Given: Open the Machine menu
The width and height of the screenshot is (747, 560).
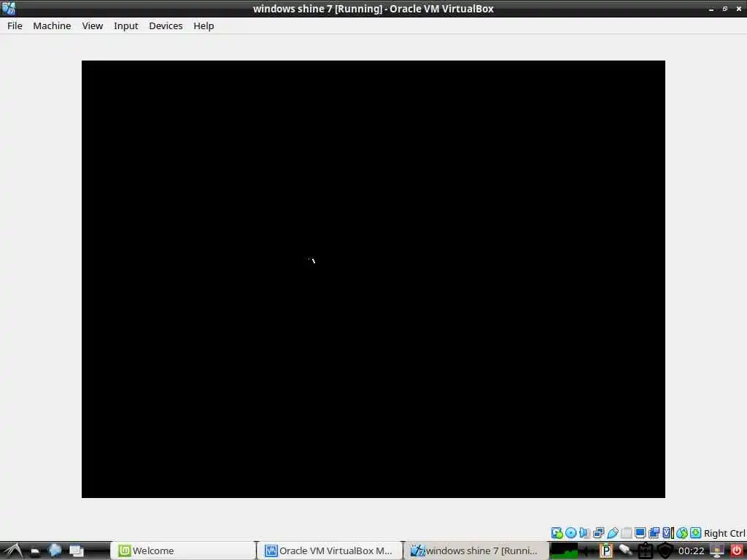Looking at the screenshot, I should (52, 26).
